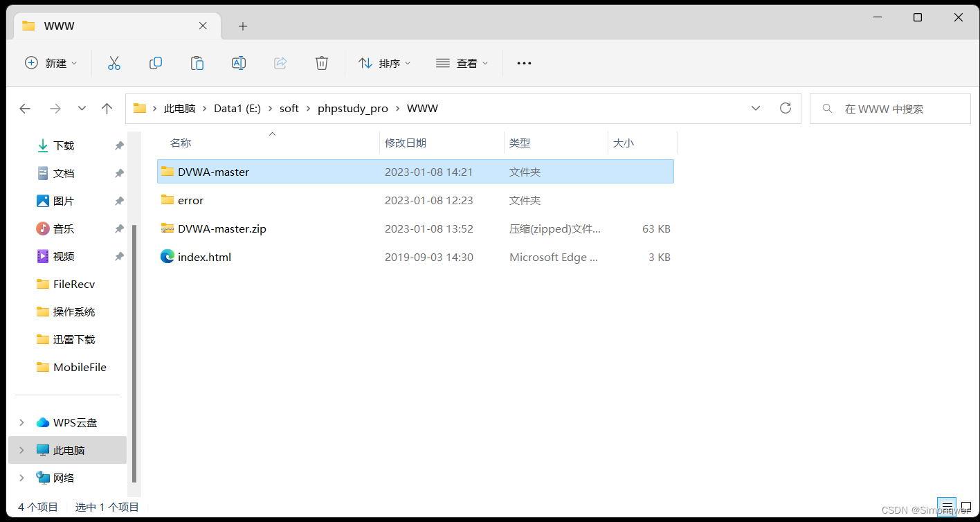Switch to details view in status bar
The image size is (980, 522).
(x=946, y=507)
